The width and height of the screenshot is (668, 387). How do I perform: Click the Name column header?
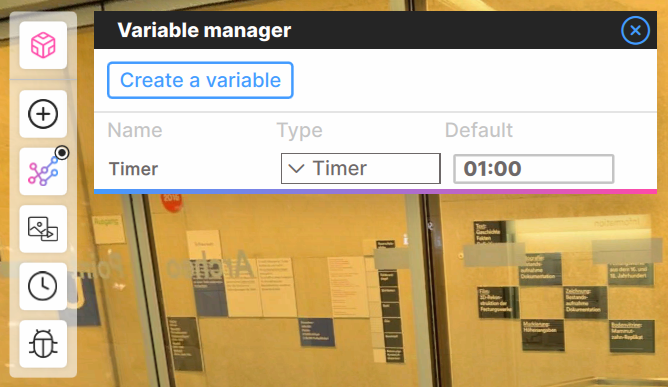click(135, 130)
